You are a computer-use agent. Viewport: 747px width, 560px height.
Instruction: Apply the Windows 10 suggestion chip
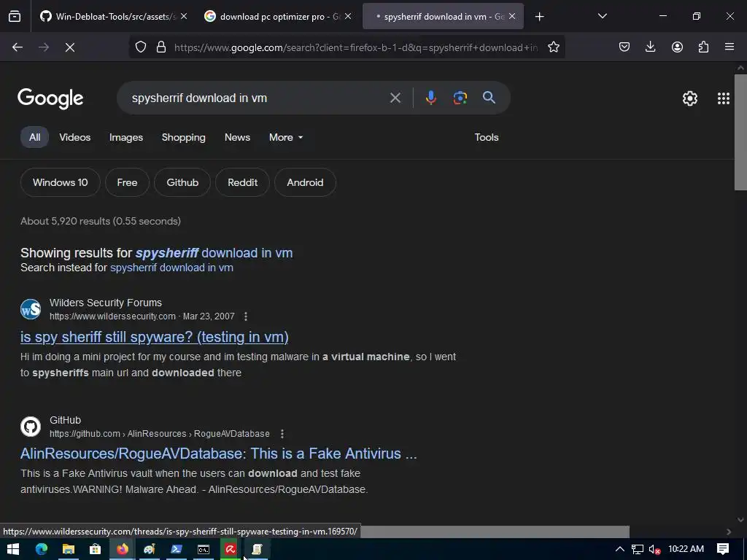pos(60,182)
